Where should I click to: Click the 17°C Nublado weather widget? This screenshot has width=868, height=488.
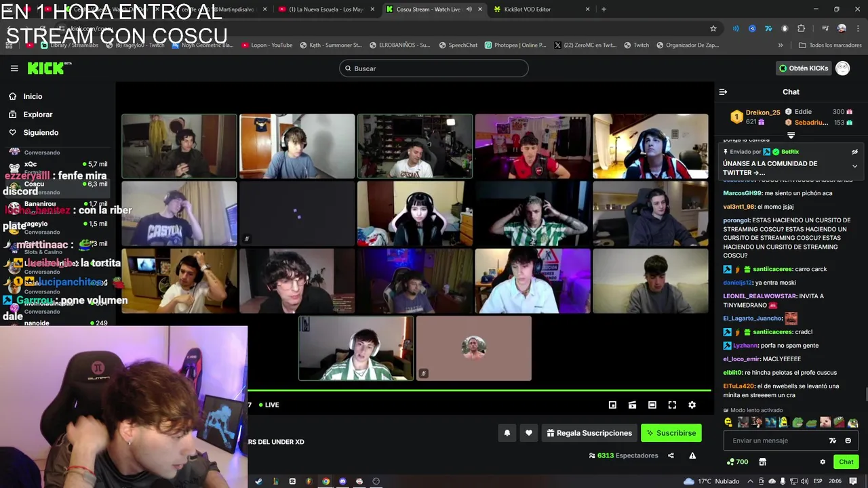pos(711,481)
